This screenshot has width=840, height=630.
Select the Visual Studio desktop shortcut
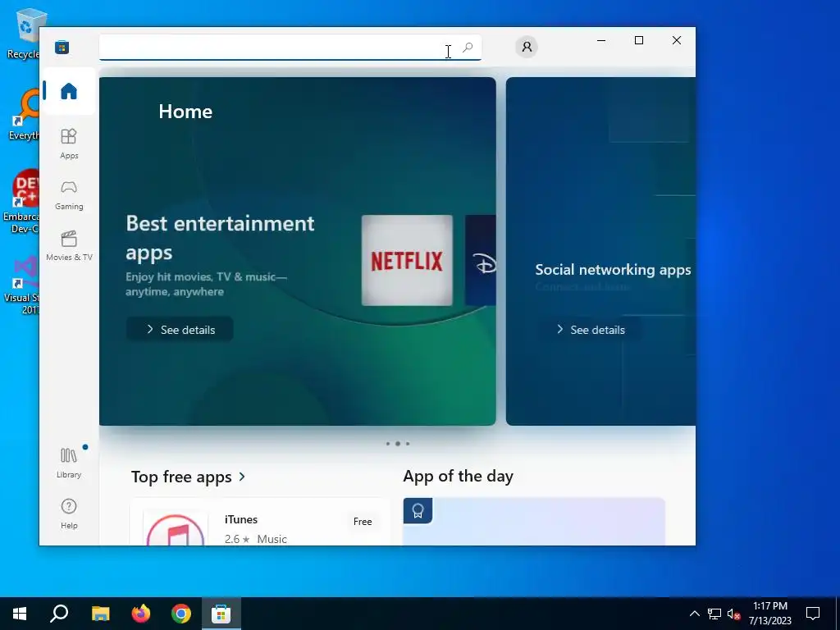point(21,285)
